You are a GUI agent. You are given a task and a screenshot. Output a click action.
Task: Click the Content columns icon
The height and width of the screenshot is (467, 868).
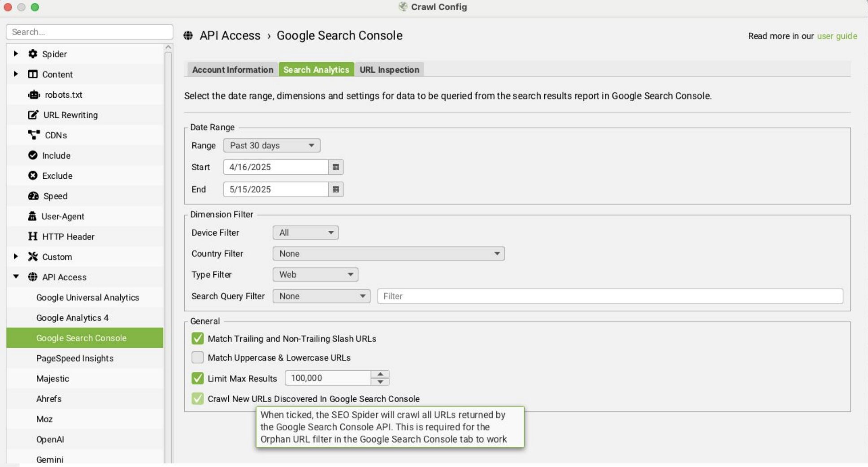(x=33, y=74)
